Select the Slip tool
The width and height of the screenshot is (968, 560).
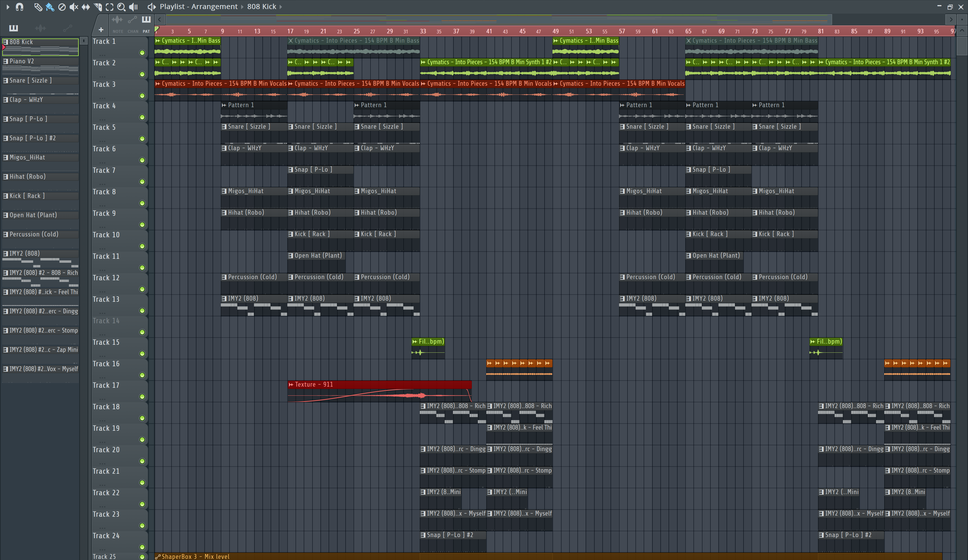click(x=86, y=7)
